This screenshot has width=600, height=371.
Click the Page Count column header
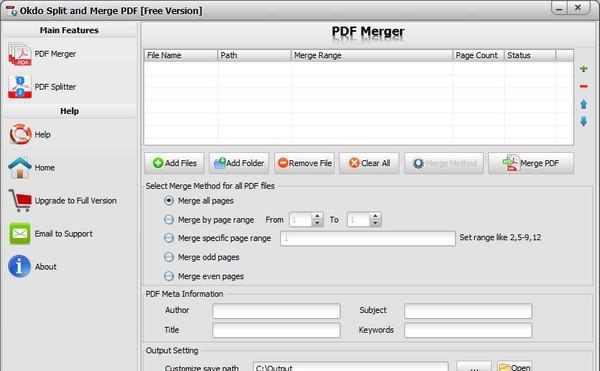[479, 55]
